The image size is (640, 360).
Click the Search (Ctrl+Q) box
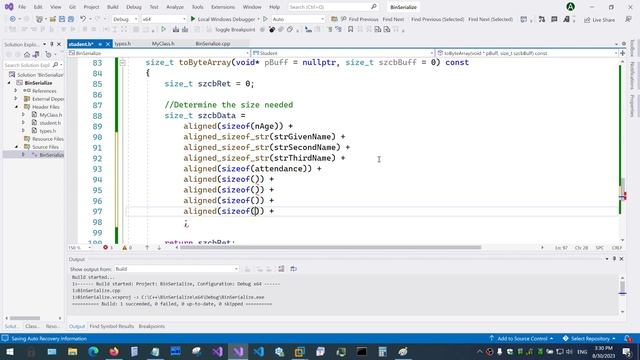[333, 7]
